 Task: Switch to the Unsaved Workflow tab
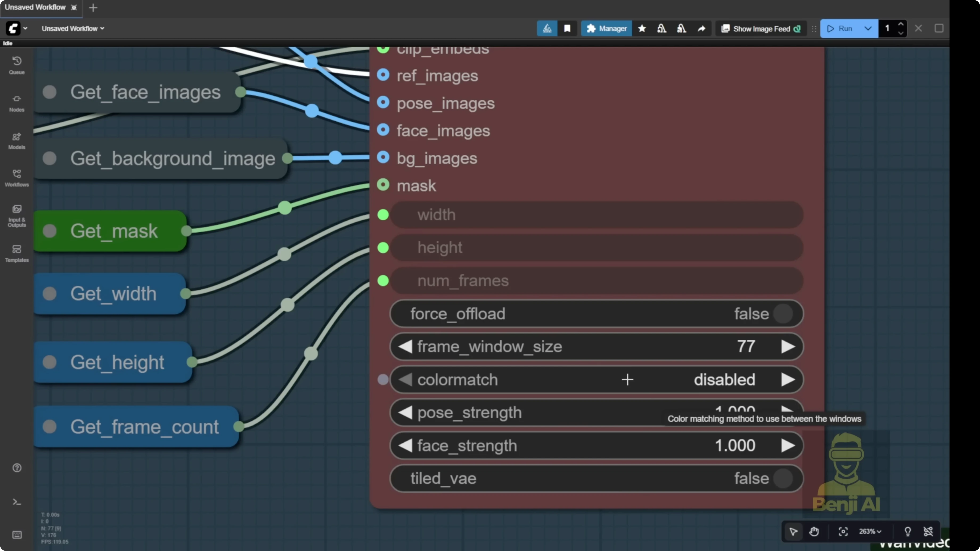35,7
